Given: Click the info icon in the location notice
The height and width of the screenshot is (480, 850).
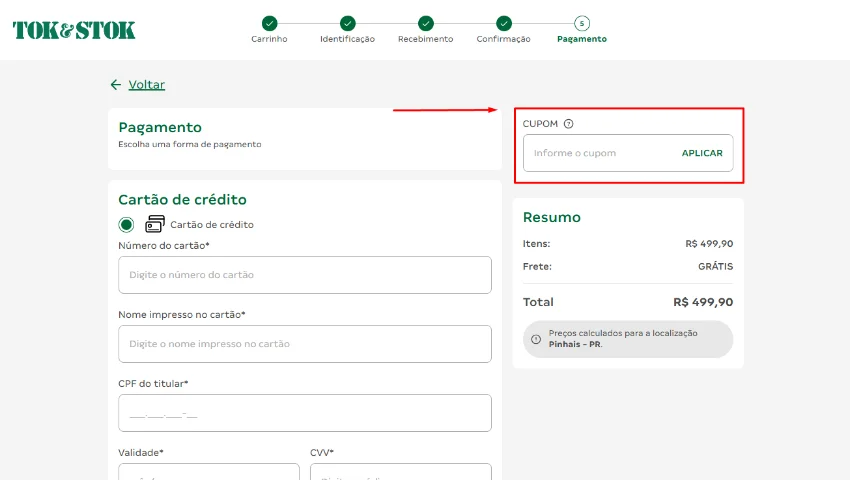Looking at the screenshot, I should [x=536, y=339].
